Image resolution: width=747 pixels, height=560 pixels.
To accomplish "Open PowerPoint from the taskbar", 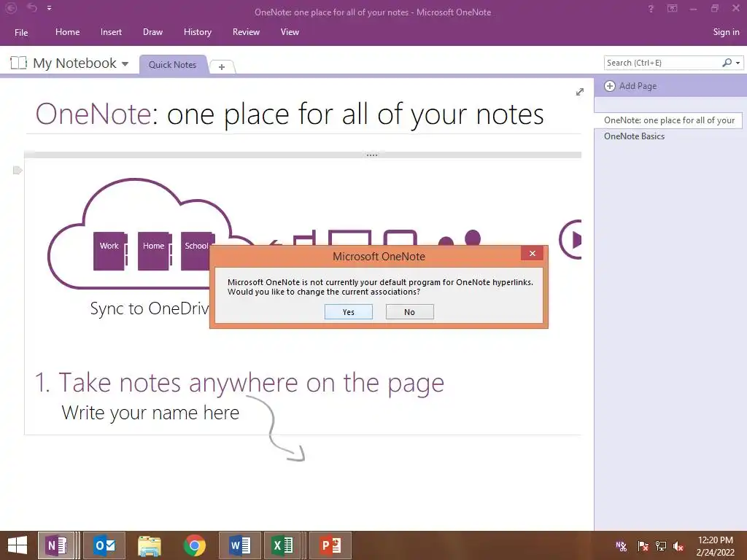I will (x=330, y=545).
